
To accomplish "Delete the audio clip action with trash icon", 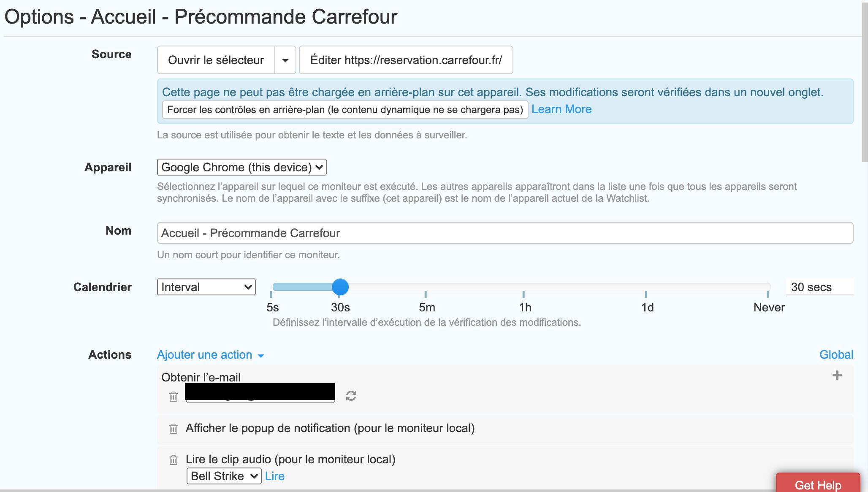I will pyautogui.click(x=174, y=460).
